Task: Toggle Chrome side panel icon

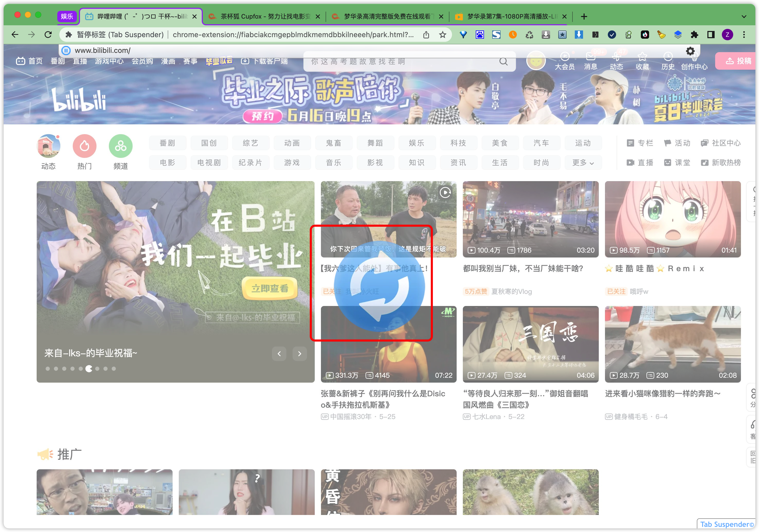Action: pos(711,35)
